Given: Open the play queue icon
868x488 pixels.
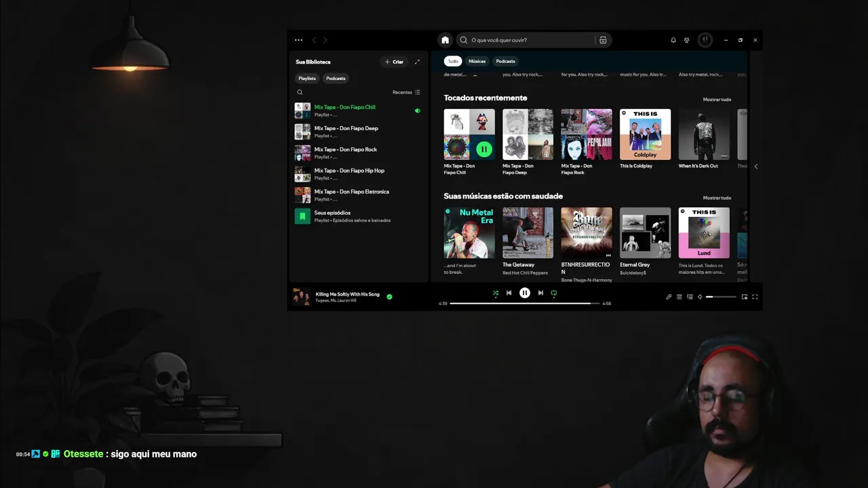Looking at the screenshot, I should point(679,297).
